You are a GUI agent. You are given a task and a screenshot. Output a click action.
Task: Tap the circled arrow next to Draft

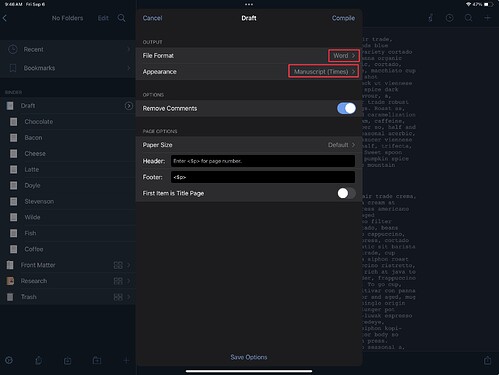tap(129, 106)
